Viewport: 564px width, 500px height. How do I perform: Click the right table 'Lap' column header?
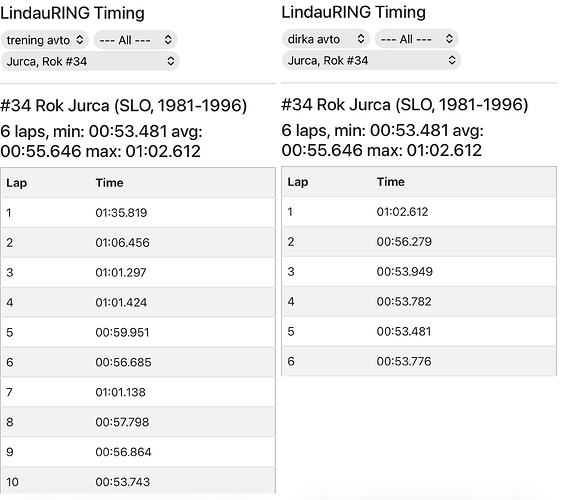pos(297,182)
